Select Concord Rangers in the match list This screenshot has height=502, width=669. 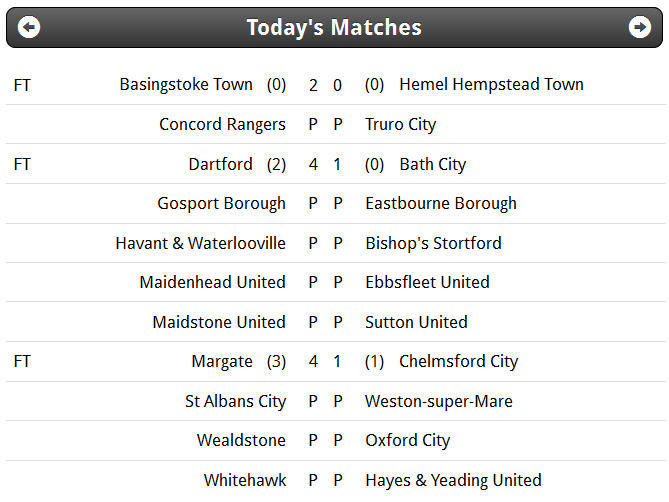[x=222, y=125]
